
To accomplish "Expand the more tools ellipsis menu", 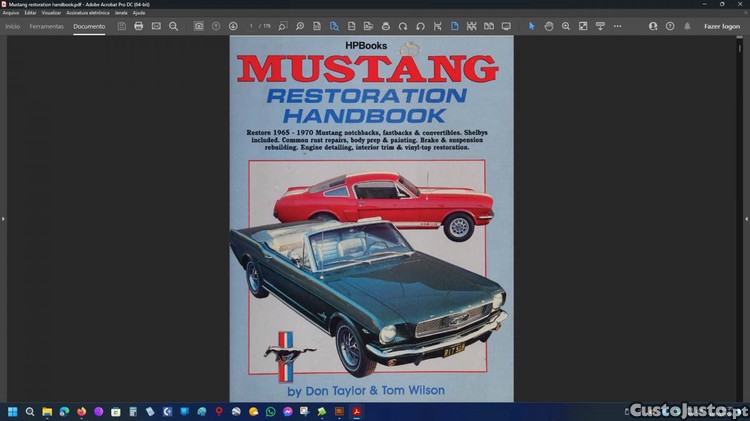I will tap(617, 26).
